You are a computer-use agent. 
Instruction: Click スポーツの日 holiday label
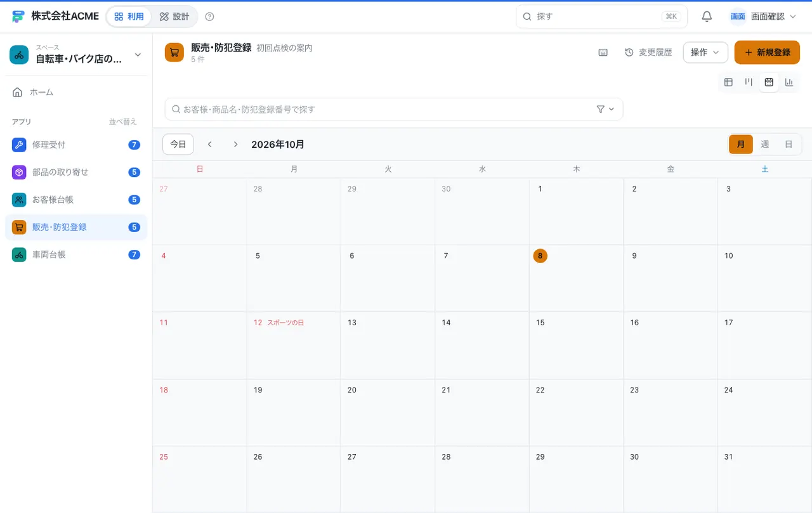(285, 323)
